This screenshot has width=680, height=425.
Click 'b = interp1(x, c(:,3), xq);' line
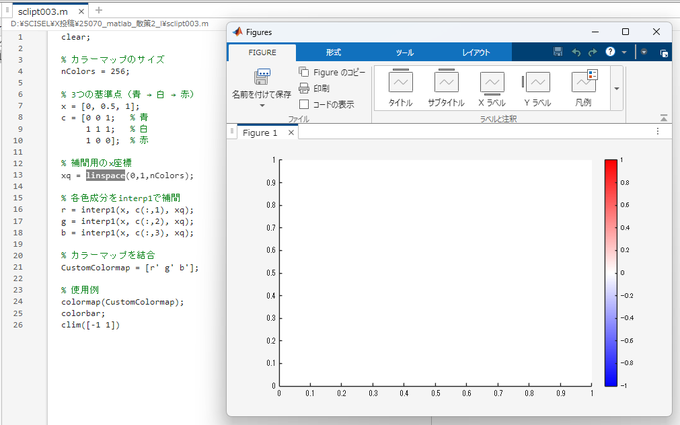127,233
